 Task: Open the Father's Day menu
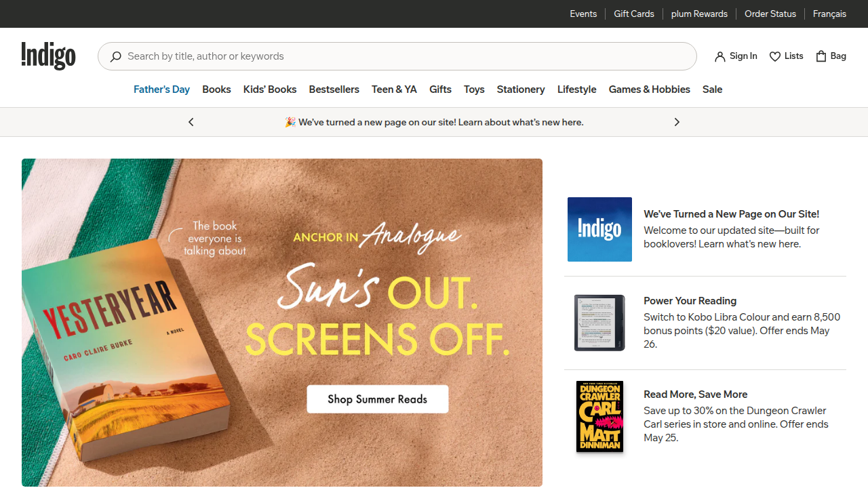161,89
